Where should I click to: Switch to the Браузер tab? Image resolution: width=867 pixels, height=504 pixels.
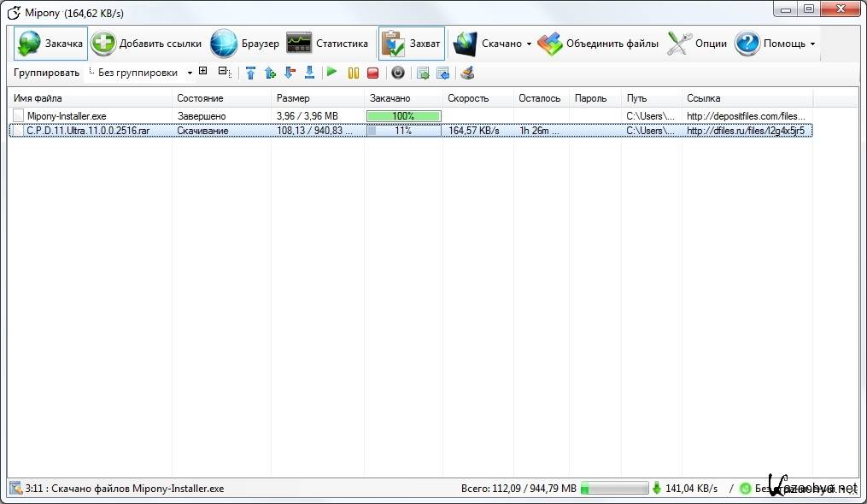coord(245,44)
